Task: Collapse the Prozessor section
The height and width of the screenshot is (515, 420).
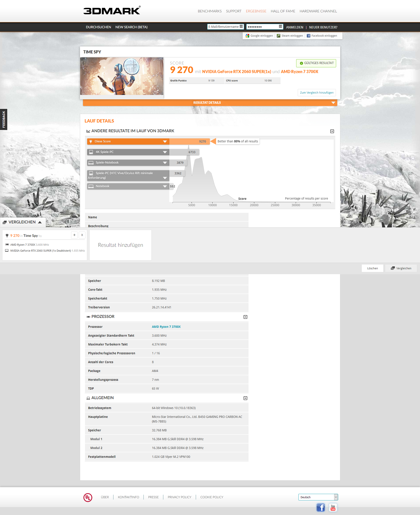Action: click(x=245, y=317)
